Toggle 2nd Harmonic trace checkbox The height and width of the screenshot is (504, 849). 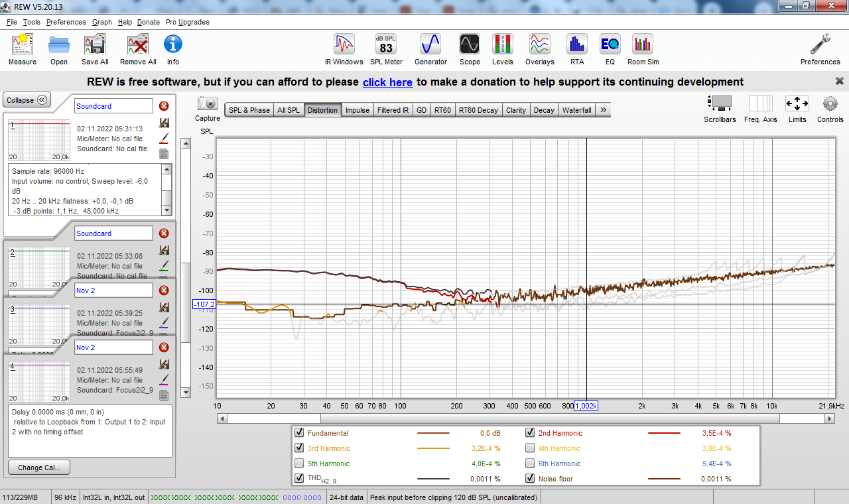pos(530,433)
